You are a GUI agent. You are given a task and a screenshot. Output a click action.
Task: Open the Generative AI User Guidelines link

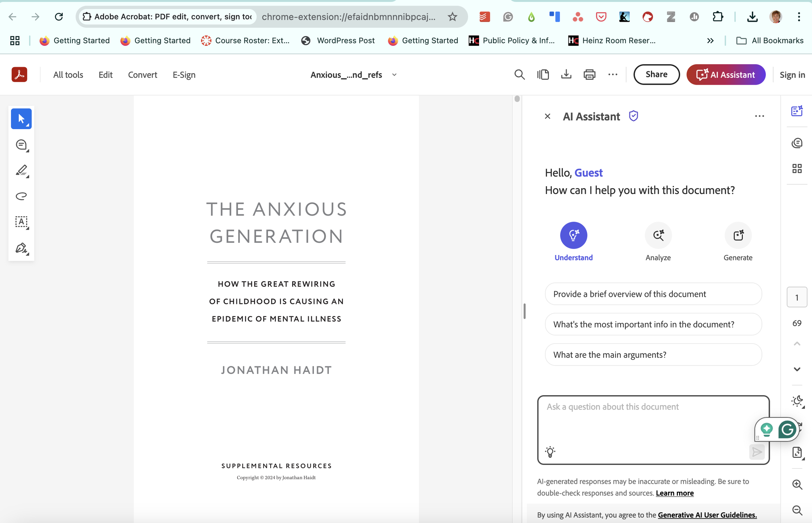707,515
